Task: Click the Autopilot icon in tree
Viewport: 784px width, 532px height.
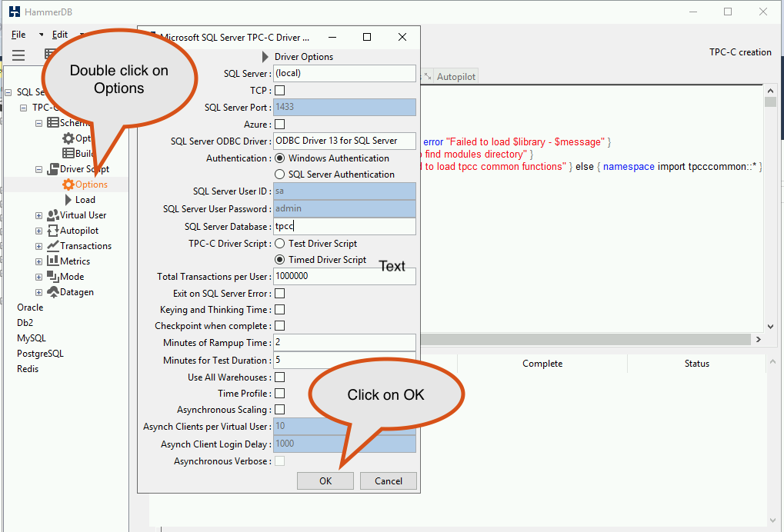Action: coord(52,231)
